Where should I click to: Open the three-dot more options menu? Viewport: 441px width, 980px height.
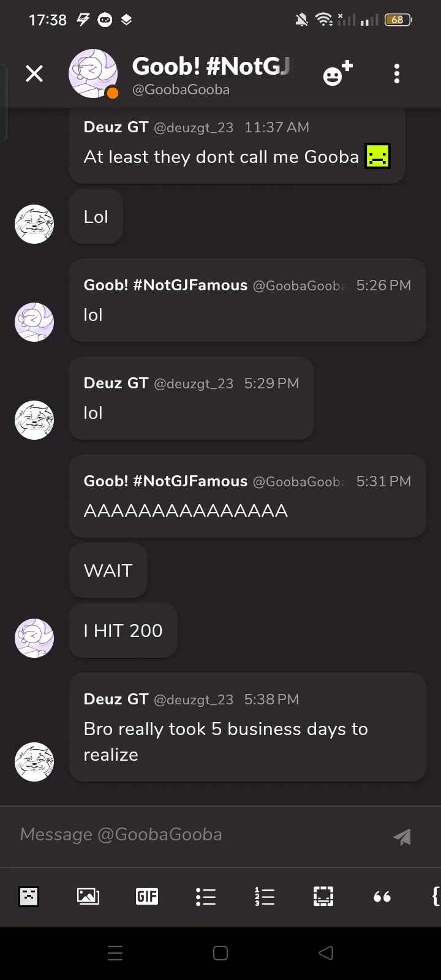coord(397,74)
